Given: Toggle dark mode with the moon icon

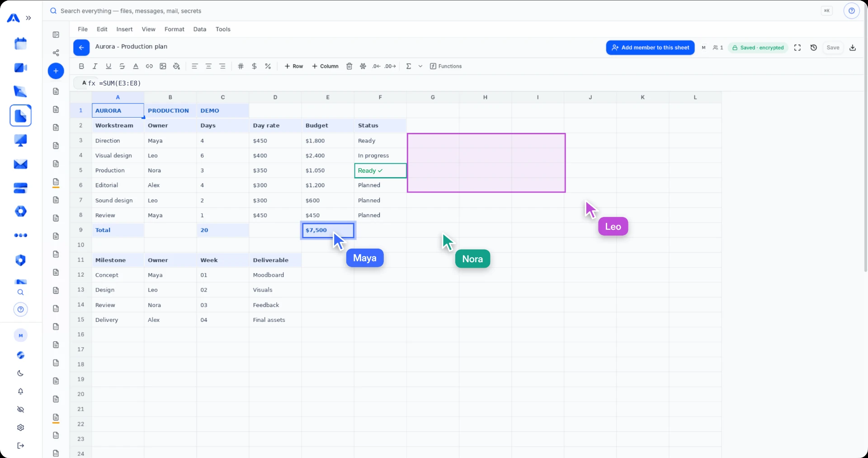Looking at the screenshot, I should 20,373.
